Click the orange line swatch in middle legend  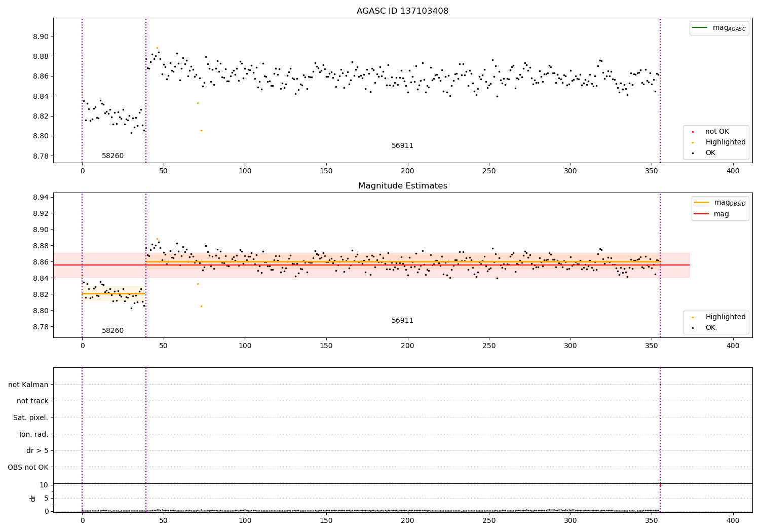pyautogui.click(x=701, y=203)
